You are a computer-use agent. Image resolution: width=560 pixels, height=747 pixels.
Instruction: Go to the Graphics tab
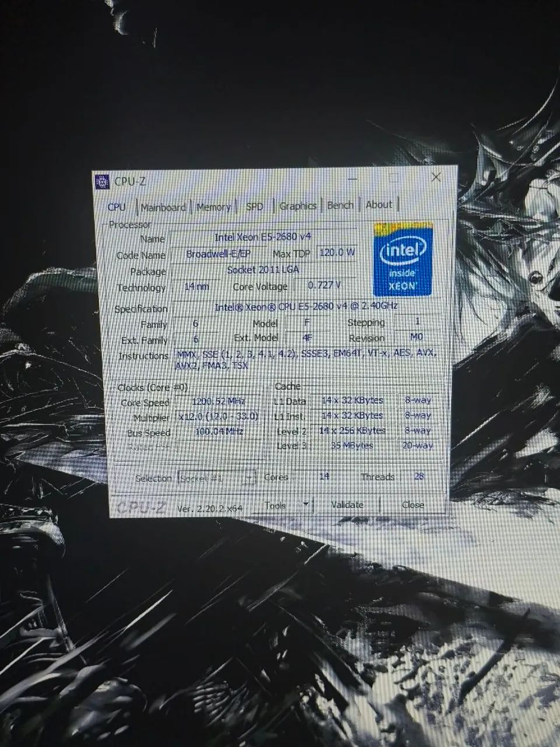pos(297,205)
